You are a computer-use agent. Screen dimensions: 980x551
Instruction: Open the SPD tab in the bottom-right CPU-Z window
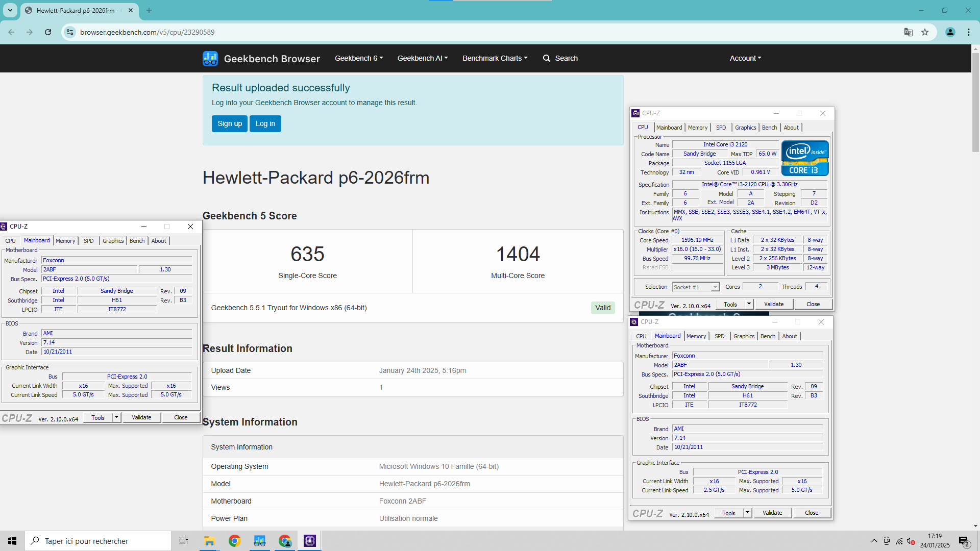(719, 336)
